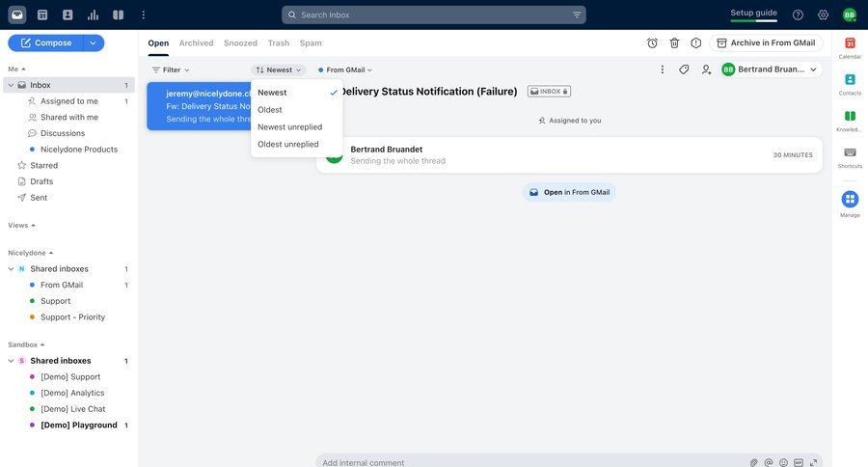868x467 pixels.
Task: Open the analytics bar chart icon
Action: [93, 15]
